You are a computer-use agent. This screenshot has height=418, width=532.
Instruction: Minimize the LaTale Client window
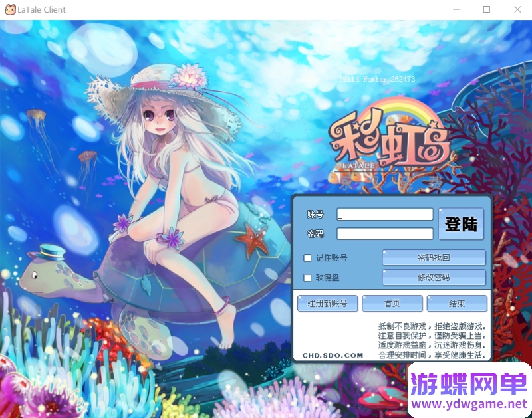click(456, 10)
